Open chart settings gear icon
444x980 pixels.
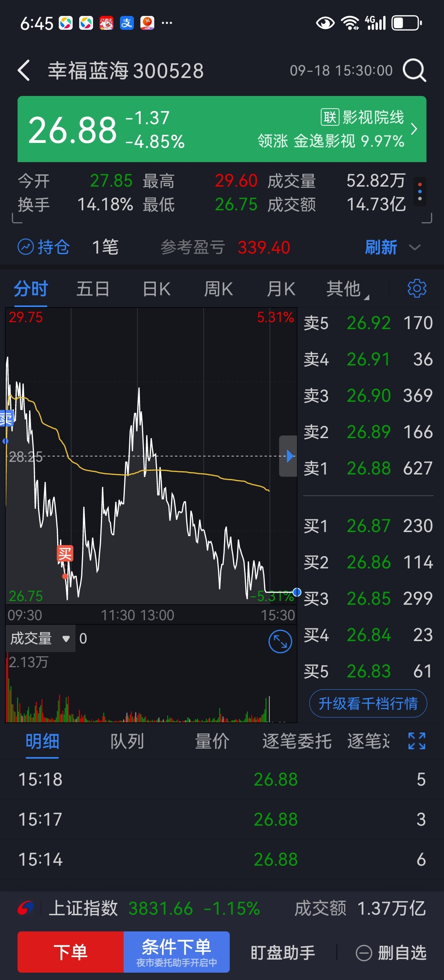pyautogui.click(x=417, y=288)
